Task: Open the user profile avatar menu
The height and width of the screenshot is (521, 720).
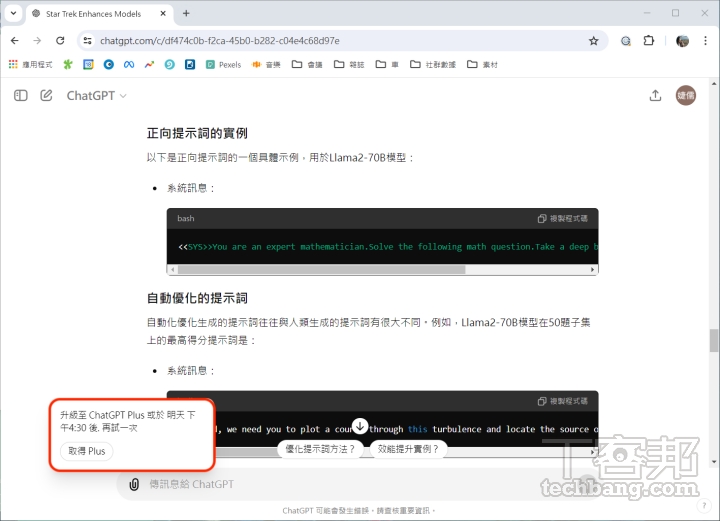Action: [x=686, y=95]
